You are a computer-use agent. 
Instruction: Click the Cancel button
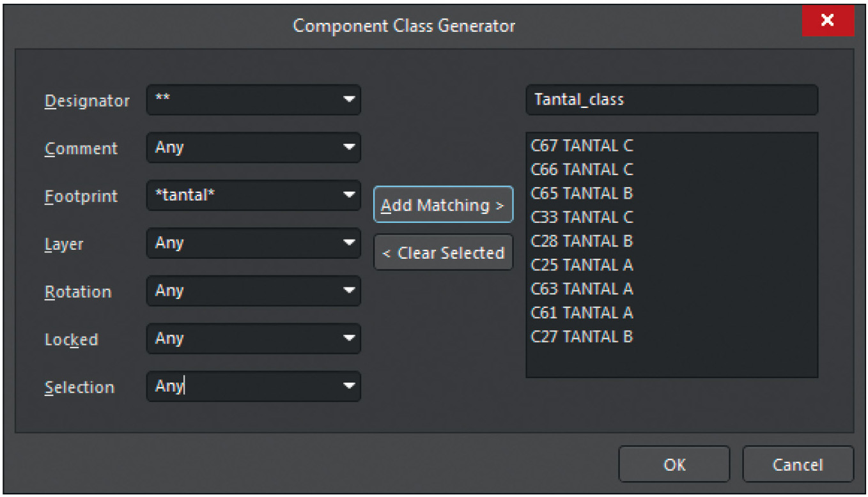click(797, 464)
